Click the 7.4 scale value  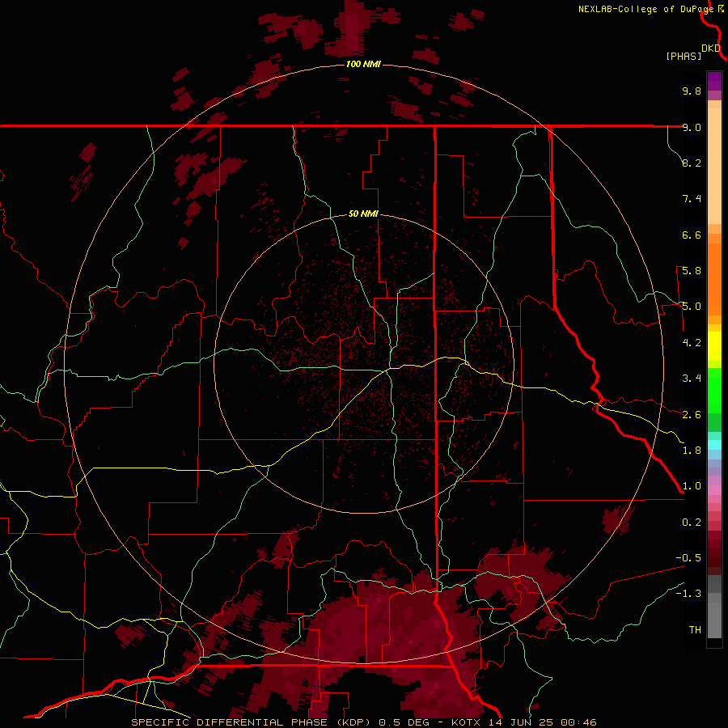point(692,199)
